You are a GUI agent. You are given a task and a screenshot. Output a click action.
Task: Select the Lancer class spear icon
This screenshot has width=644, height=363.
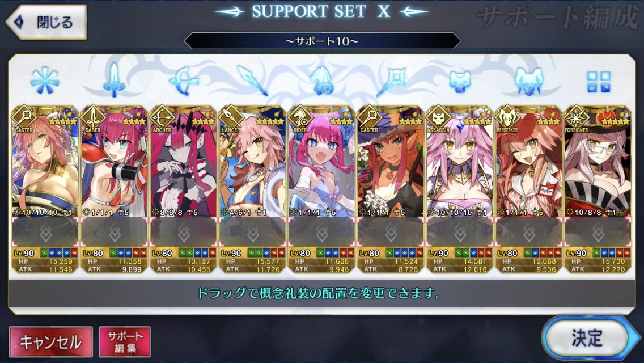(x=253, y=80)
